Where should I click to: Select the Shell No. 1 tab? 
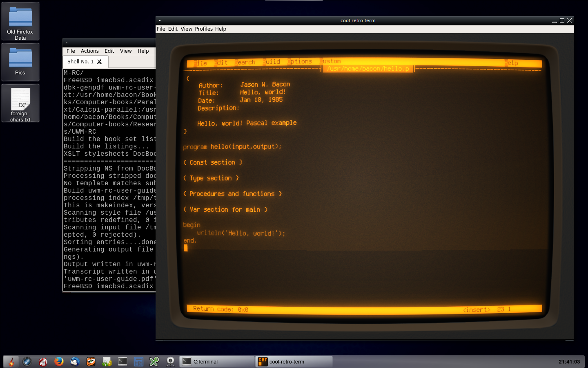coord(80,62)
